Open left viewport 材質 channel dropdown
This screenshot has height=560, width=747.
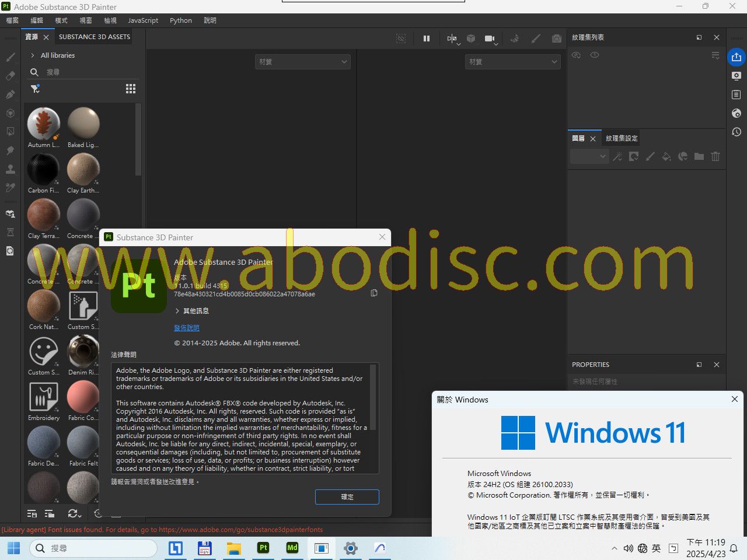coord(303,61)
